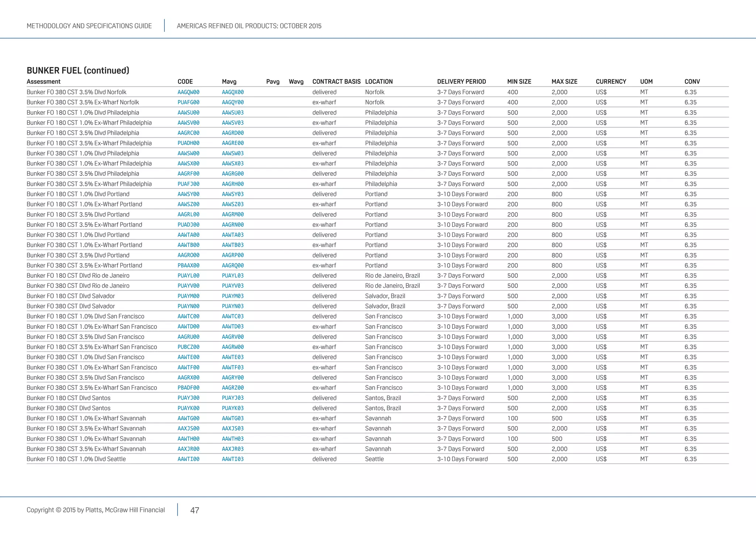This screenshot has height=535, width=756.
Task: Click page number 47 in footer
Action: pyautogui.click(x=195, y=511)
